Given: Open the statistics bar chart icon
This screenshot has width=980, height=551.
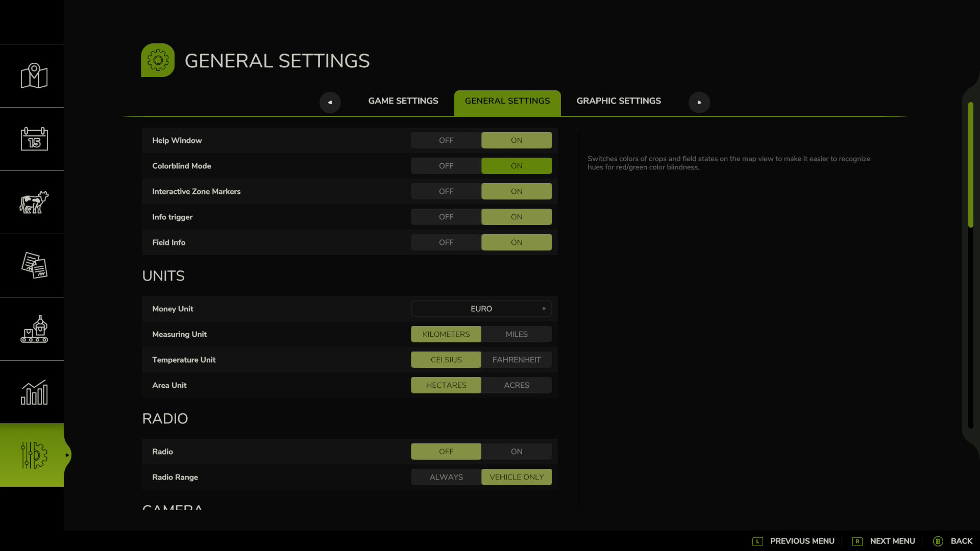Looking at the screenshot, I should tap(34, 392).
